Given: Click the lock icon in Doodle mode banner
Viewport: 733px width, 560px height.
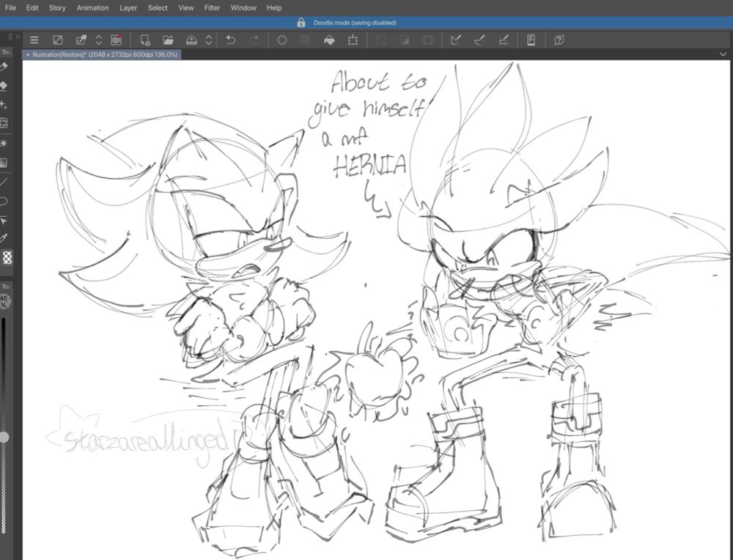Looking at the screenshot, I should click(301, 23).
